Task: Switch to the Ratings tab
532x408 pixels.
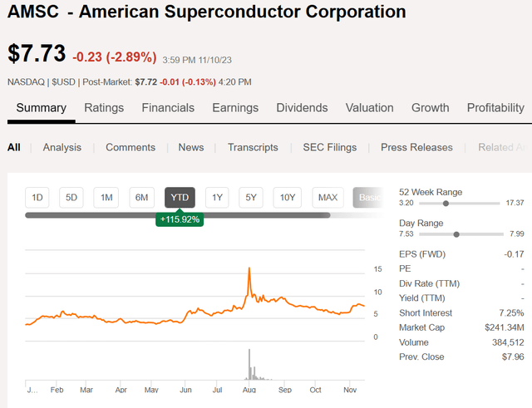Action: [104, 108]
